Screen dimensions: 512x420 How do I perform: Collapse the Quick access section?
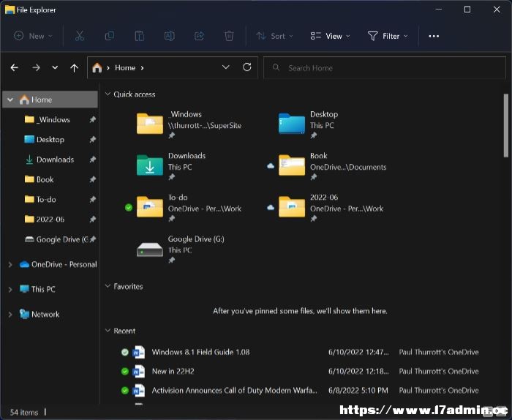108,94
